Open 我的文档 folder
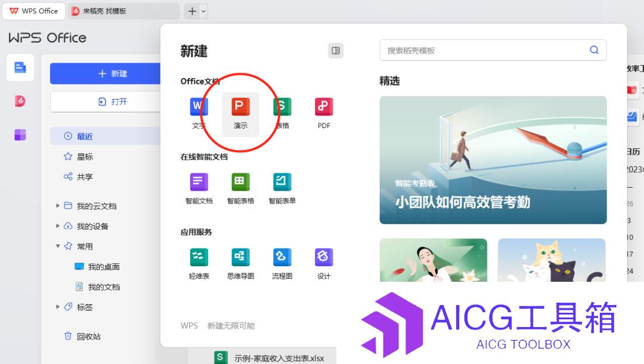The width and height of the screenshot is (644, 364). 97,287
